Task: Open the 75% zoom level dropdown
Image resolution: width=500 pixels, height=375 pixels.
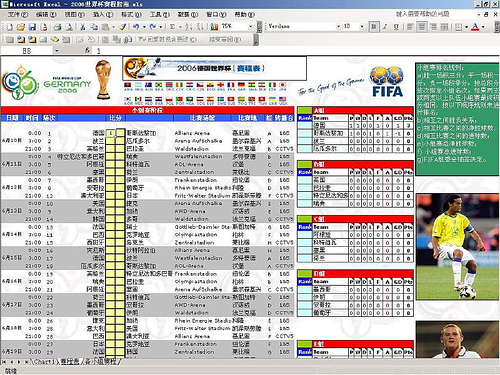Action: pos(250,26)
